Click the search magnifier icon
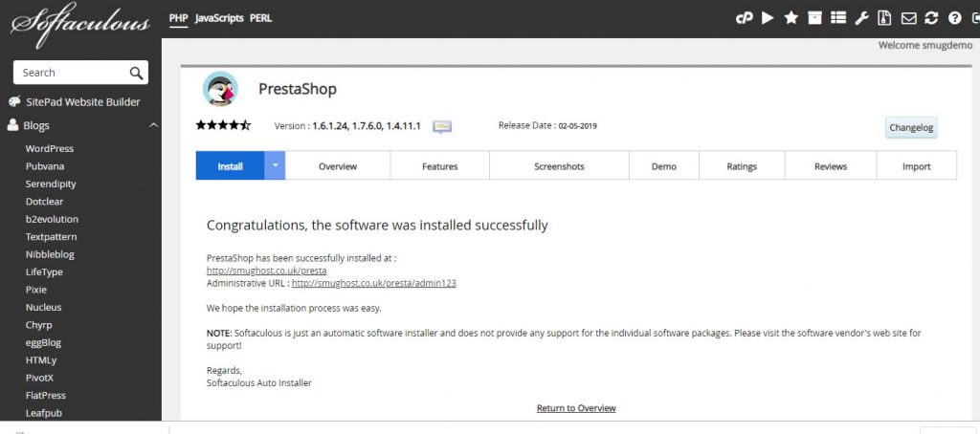This screenshot has height=434, width=980. (136, 73)
